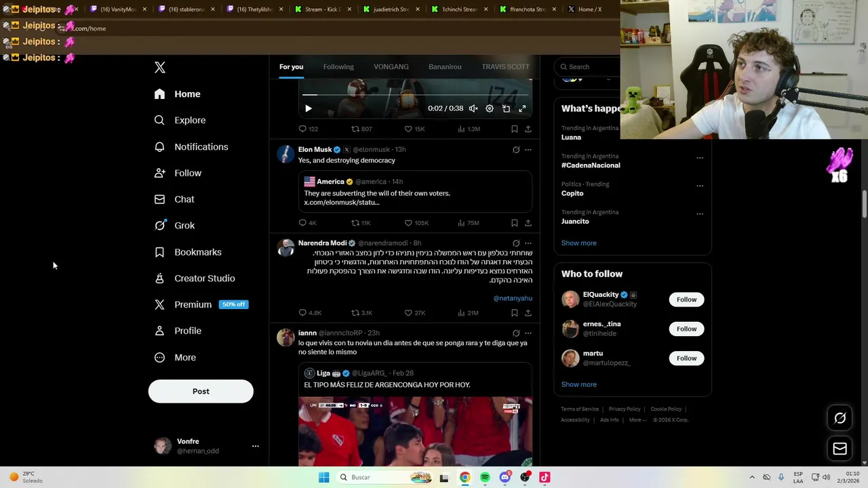Bookmark Narendra Modi's post
Viewport: 868px width, 488px height.
click(514, 313)
